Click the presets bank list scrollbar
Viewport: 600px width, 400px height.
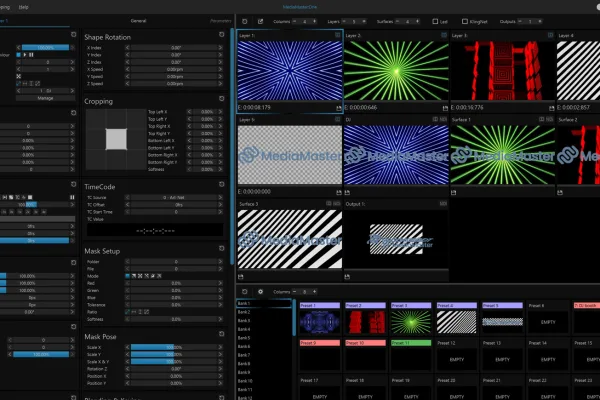(x=294, y=318)
